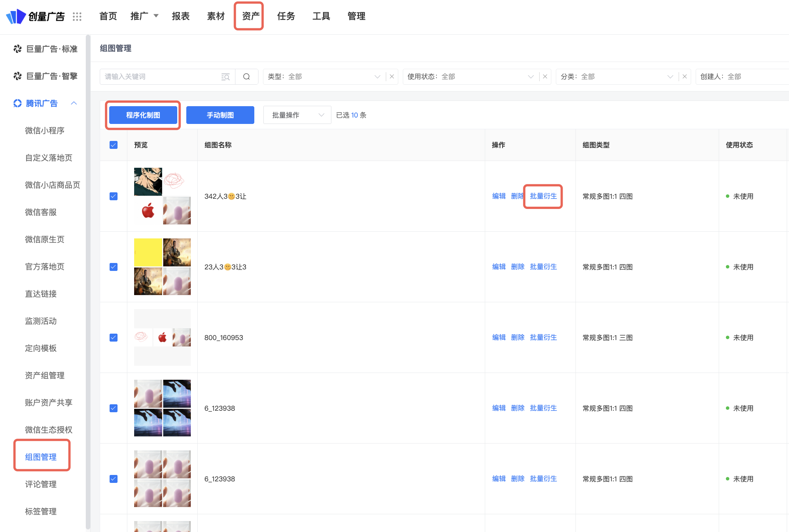Open the 任务 top menu
Image resolution: width=789 pixels, height=532 pixels.
tap(286, 16)
